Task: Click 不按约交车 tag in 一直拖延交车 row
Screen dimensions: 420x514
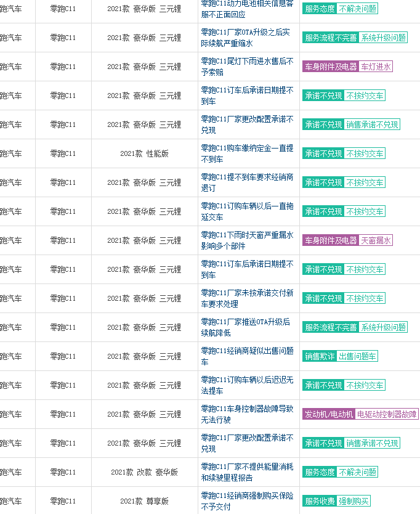Action: (x=365, y=211)
